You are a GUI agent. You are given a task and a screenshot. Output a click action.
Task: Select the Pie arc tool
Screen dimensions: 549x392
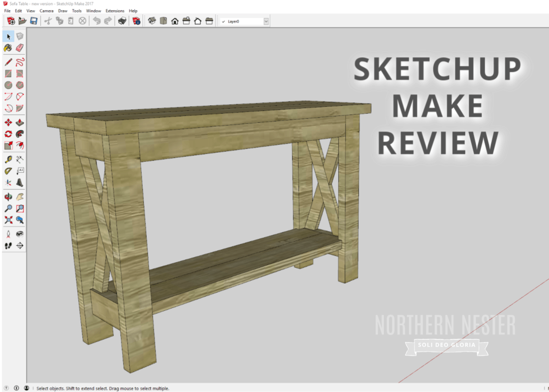(20, 108)
